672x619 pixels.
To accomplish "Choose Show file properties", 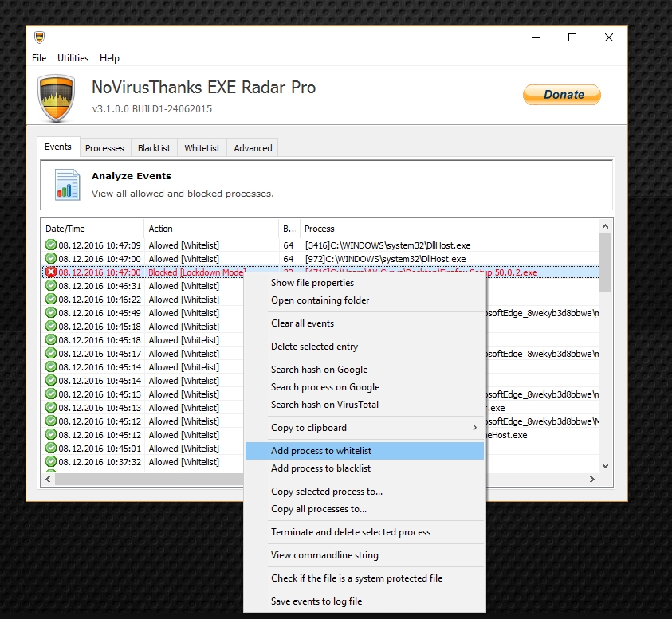I will pos(364,283).
